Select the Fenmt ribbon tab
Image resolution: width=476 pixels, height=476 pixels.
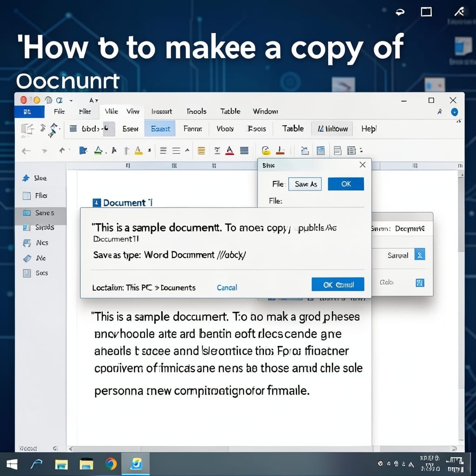click(193, 129)
